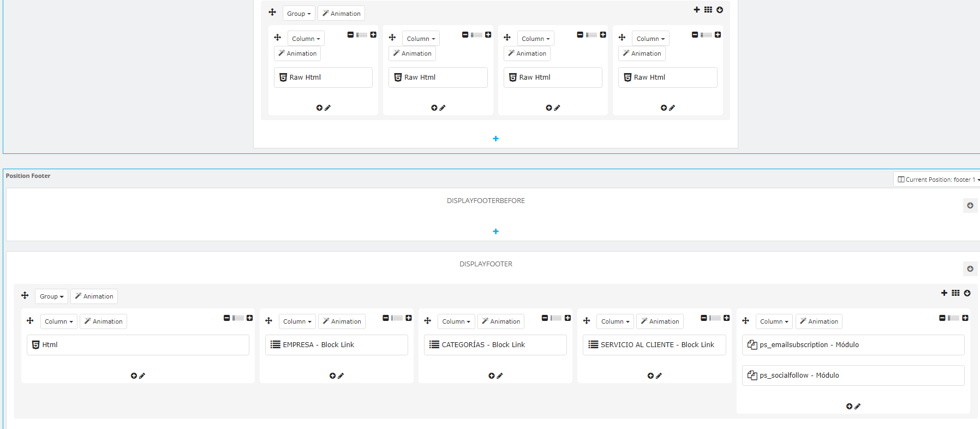Screen dimensions: 980x429
Task: Add a widget below the Html widget
Action: pyautogui.click(x=134, y=376)
